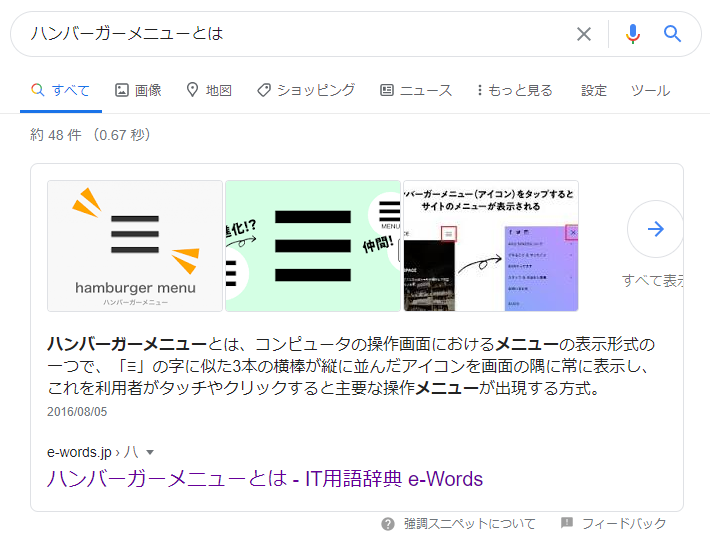Image resolution: width=710 pixels, height=542 pixels.
Task: Submit search with the blue magnifier icon
Action: click(x=672, y=34)
